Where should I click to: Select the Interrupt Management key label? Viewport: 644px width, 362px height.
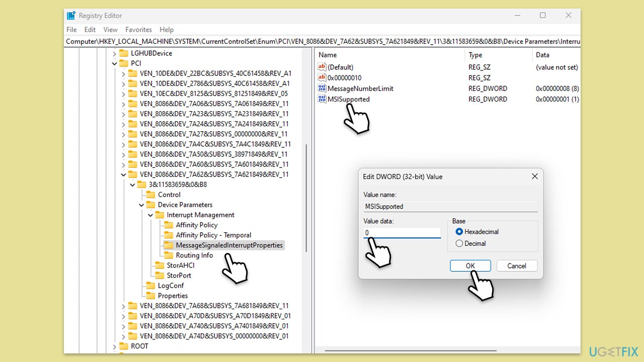point(201,215)
